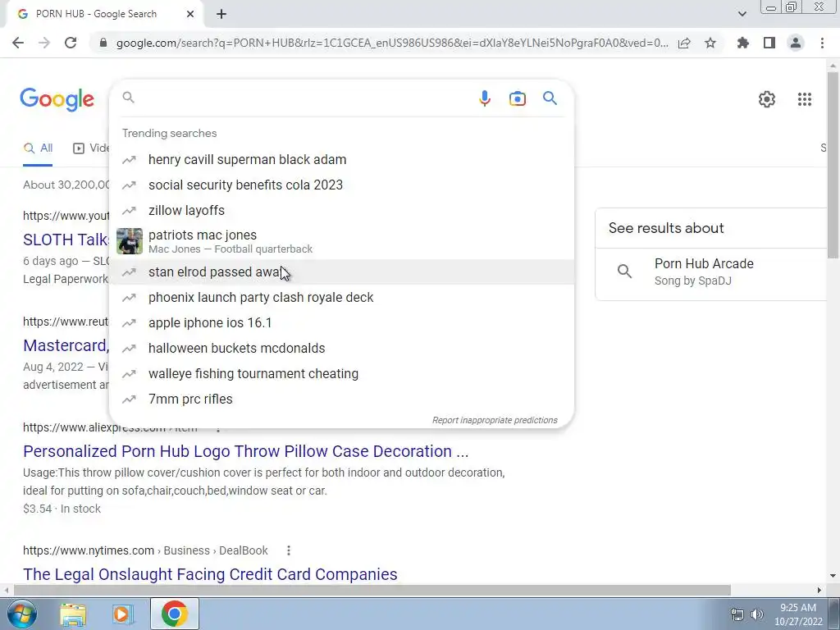
Task: Click the horizontal scrollbar thumb
Action: pos(372,591)
